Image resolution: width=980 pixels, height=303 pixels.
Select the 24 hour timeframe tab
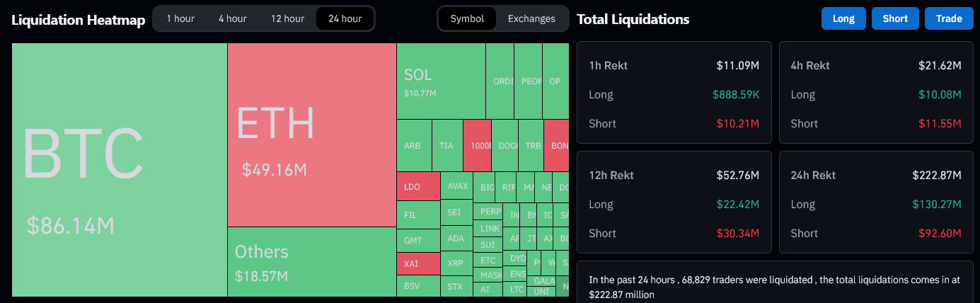click(x=345, y=19)
